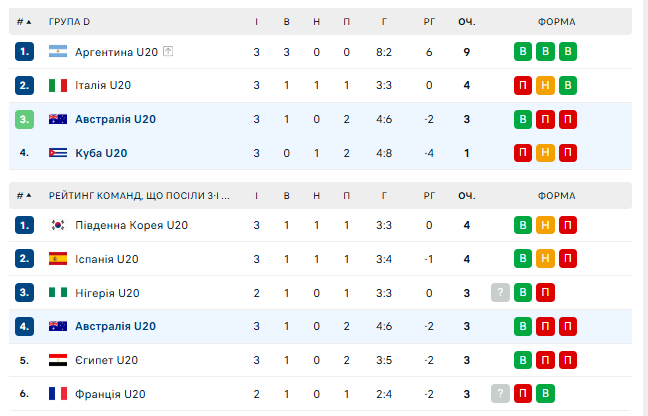Image resolution: width=648 pixels, height=416 pixels.
Task: Click the Italy flag icon
Action: tap(57, 86)
